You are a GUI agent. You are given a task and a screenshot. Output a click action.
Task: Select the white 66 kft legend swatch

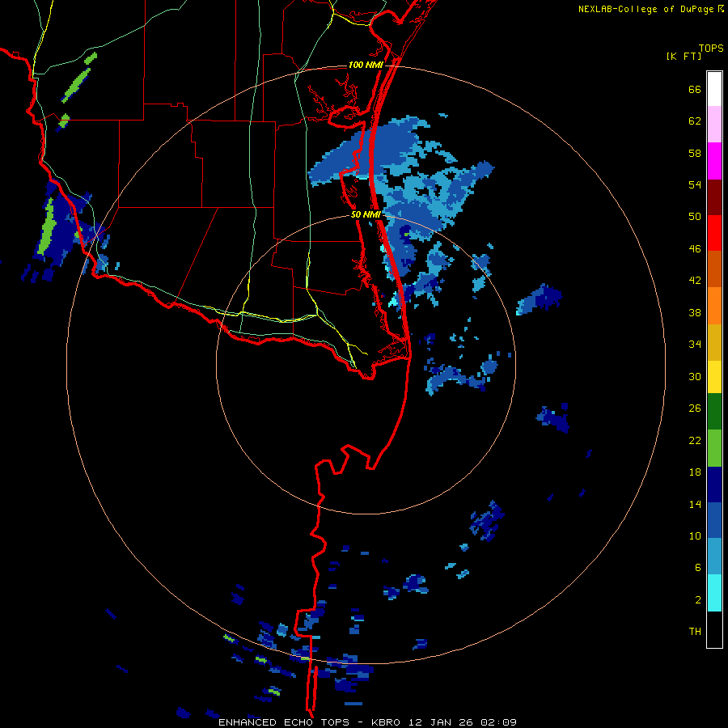(714, 89)
